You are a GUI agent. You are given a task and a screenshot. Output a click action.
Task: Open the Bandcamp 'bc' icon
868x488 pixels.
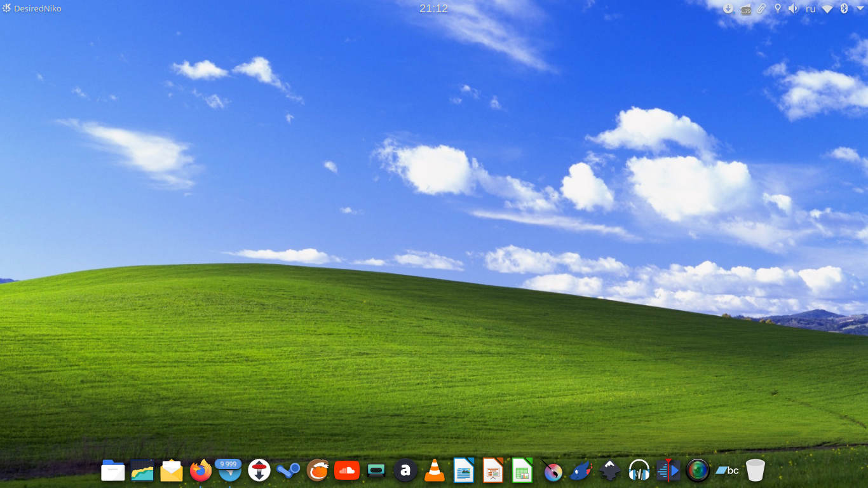coord(727,471)
